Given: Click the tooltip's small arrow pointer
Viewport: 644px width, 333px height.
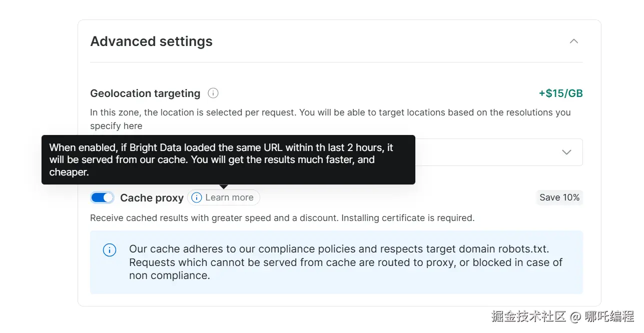Looking at the screenshot, I should (x=224, y=186).
